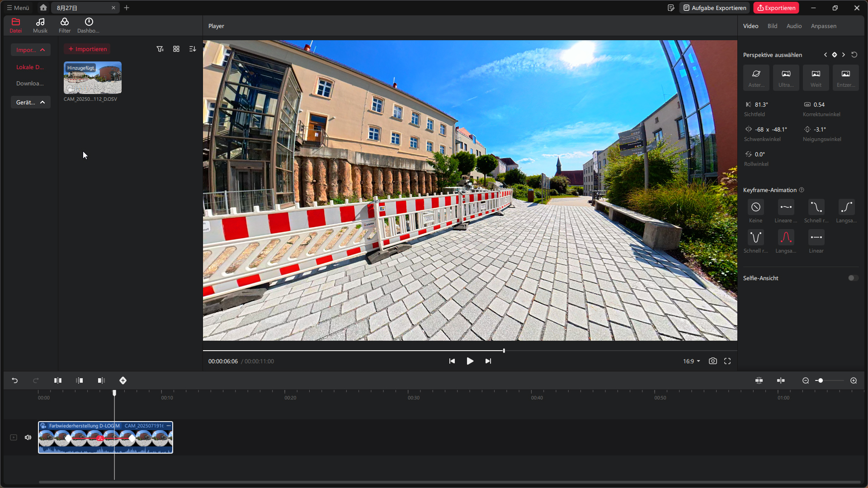Choose the Weit perspective preset

pos(816,77)
